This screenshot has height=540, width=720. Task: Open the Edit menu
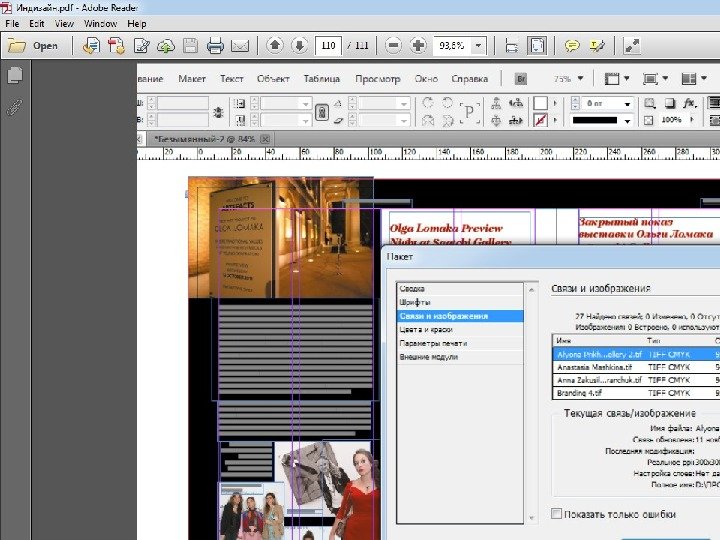pos(36,23)
